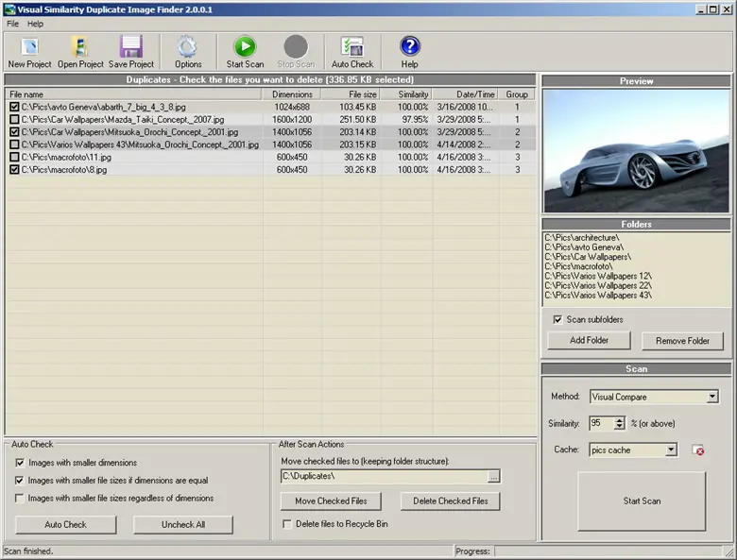Check the macrofoto\11.jpg file checkbox

[x=14, y=157]
